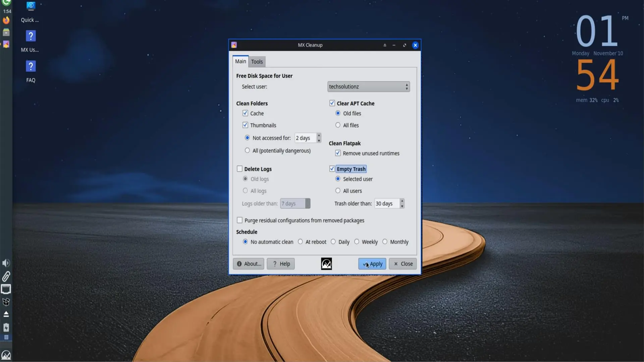
Task: Open the Quick System Info desktop icon
Action: (x=31, y=12)
